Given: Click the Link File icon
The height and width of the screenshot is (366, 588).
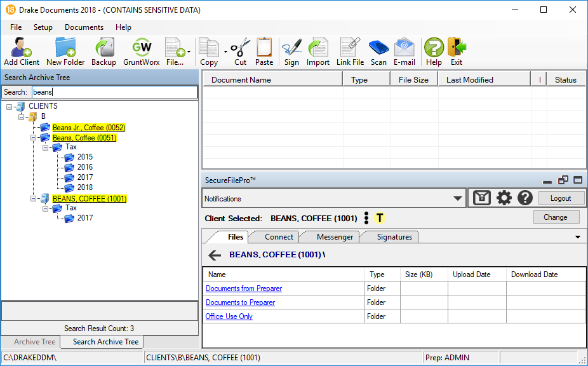Looking at the screenshot, I should pos(351,51).
